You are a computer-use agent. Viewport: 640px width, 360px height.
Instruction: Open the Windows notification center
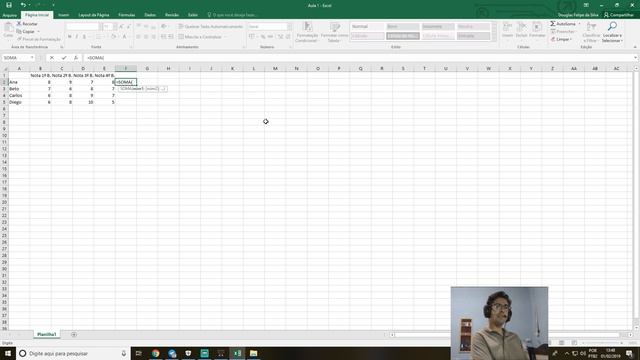[629, 353]
